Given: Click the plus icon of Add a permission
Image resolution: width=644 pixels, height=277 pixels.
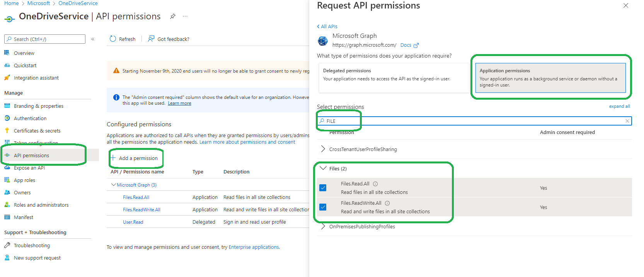Looking at the screenshot, I should 113,158.
